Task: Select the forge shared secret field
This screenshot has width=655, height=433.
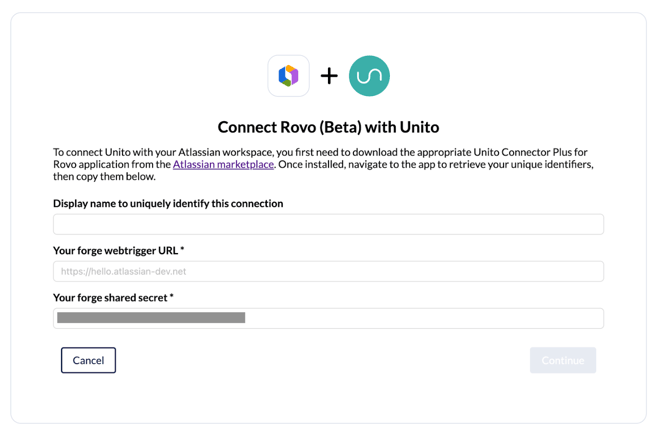Action: [x=328, y=318]
